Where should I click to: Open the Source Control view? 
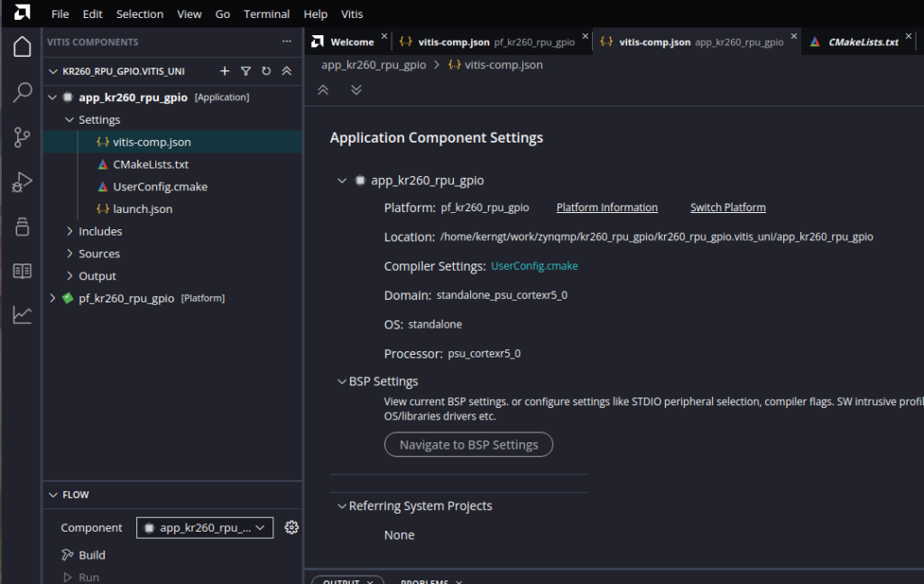[x=23, y=137]
